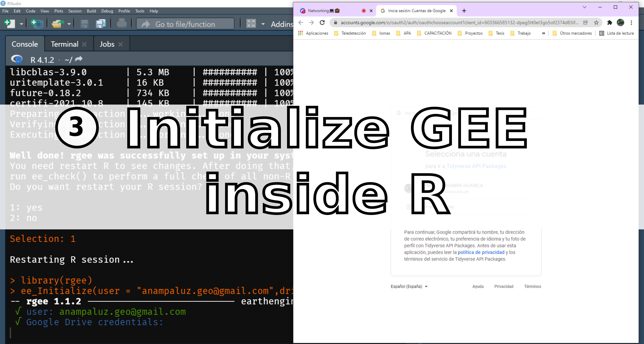
Task: Open the política de privacidad link
Action: click(x=481, y=252)
